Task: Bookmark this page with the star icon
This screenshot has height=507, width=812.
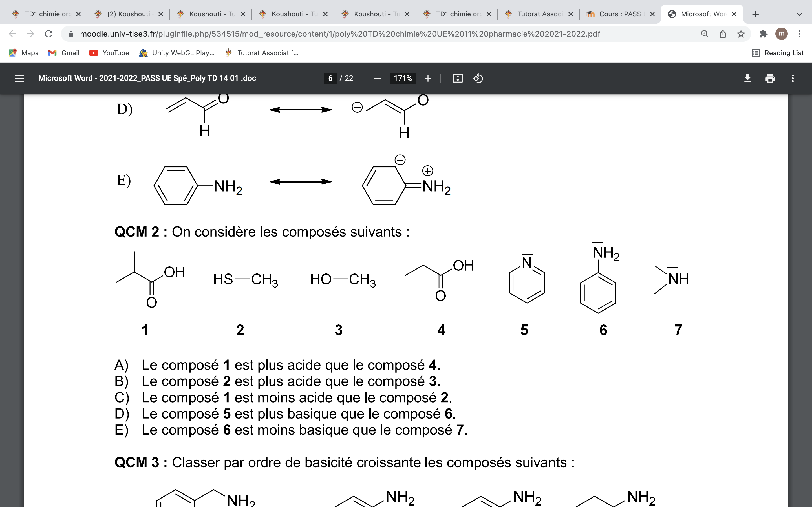Action: [741, 34]
